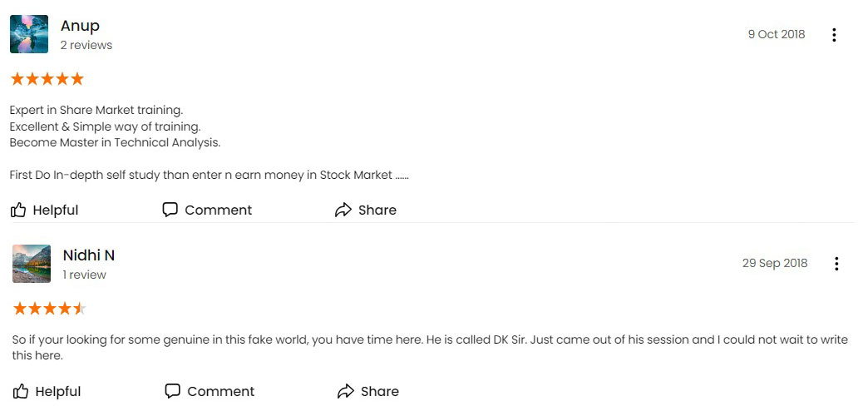This screenshot has height=416, width=868.
Task: Click Nidhi N's four-and-a-half star rating
Action: coord(50,309)
